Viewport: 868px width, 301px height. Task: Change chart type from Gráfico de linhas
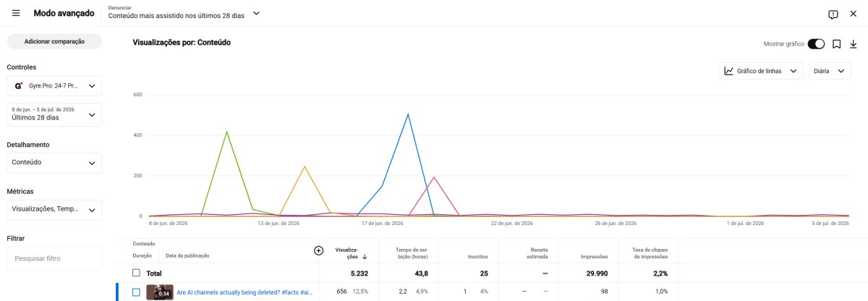[x=761, y=71]
